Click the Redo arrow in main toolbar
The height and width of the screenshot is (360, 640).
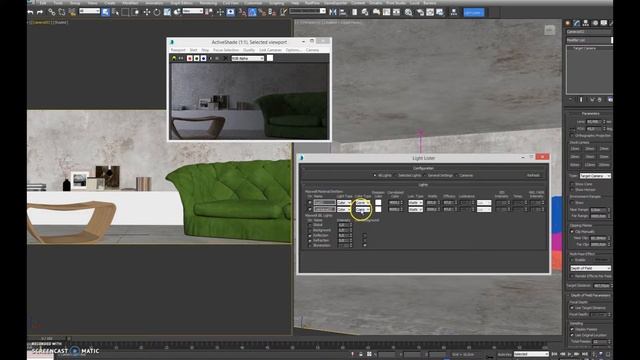40,12
